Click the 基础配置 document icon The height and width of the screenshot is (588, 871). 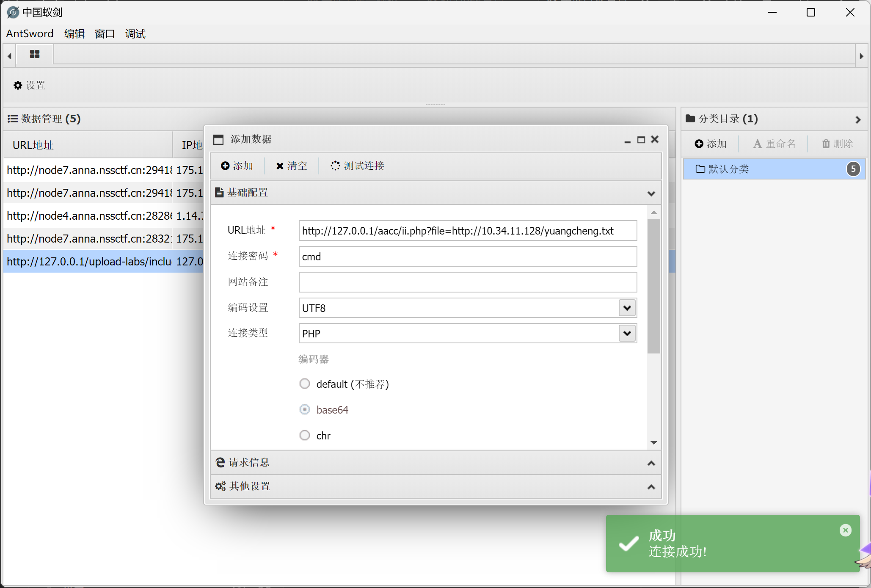(219, 193)
